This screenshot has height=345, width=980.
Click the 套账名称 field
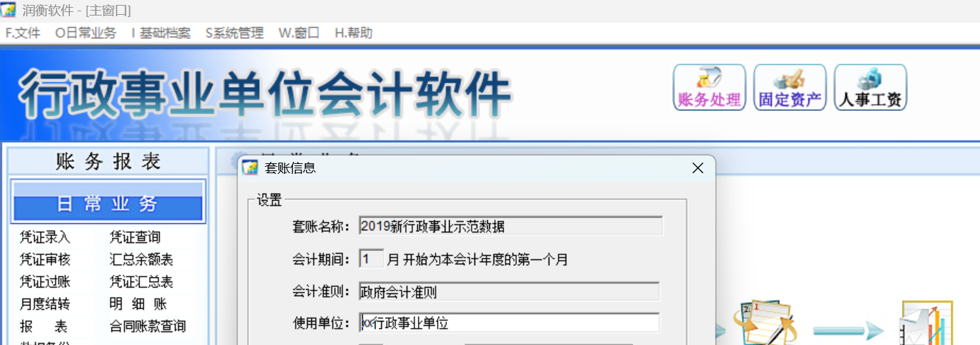510,226
